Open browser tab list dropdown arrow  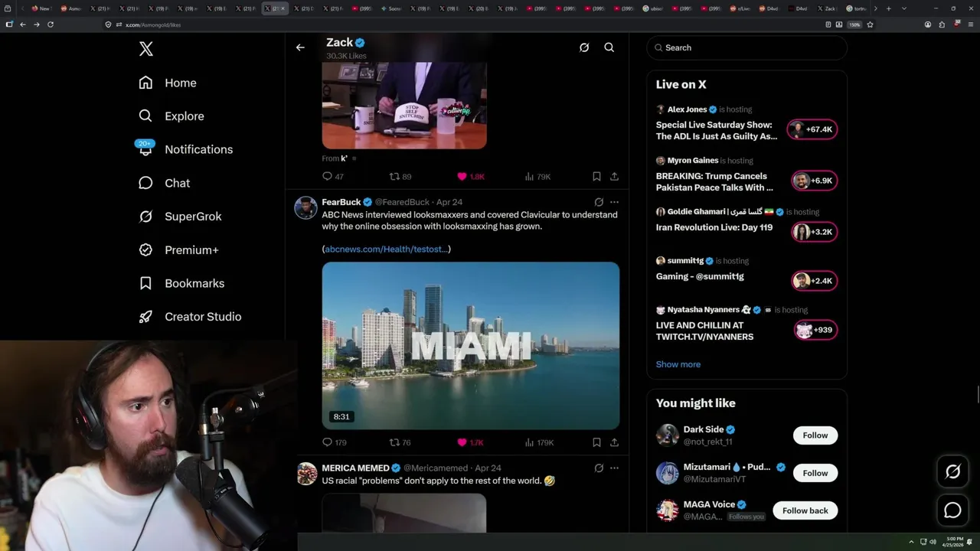click(x=904, y=8)
